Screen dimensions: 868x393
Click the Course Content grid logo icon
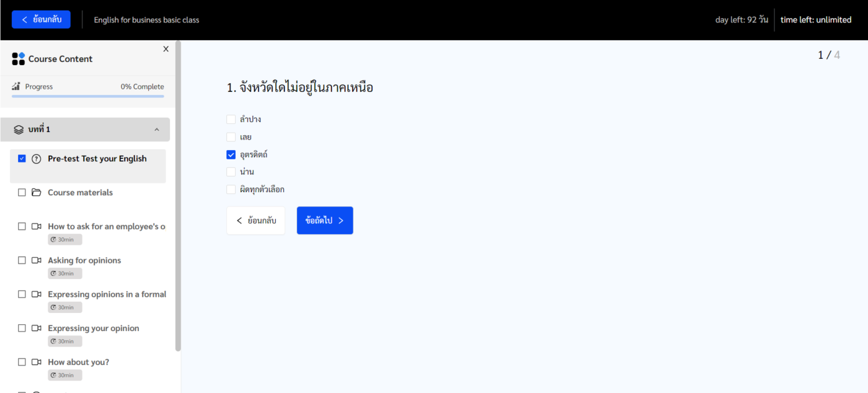click(x=19, y=59)
